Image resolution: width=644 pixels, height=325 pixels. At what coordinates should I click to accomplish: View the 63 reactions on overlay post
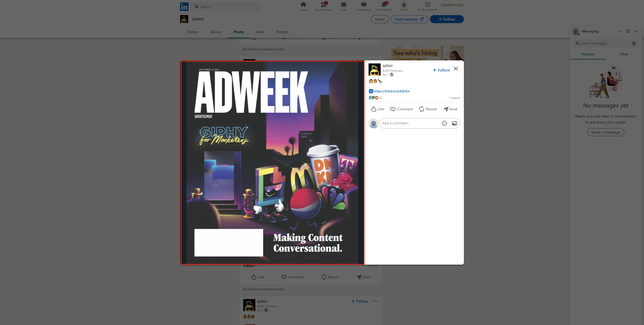[x=376, y=98]
